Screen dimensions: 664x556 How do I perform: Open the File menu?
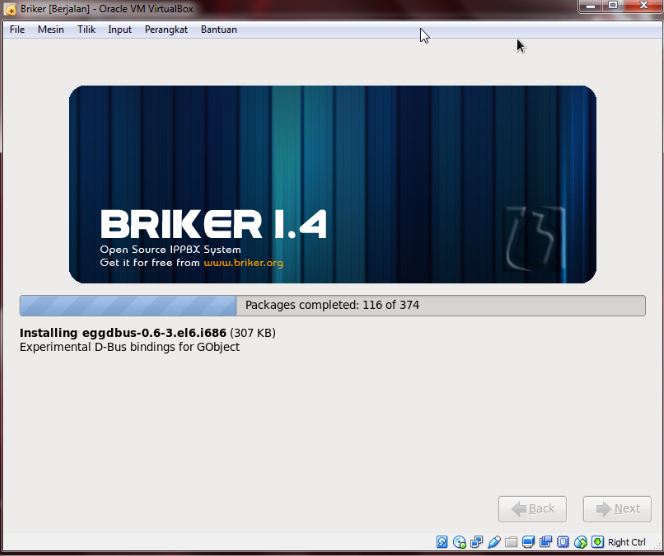click(x=17, y=30)
